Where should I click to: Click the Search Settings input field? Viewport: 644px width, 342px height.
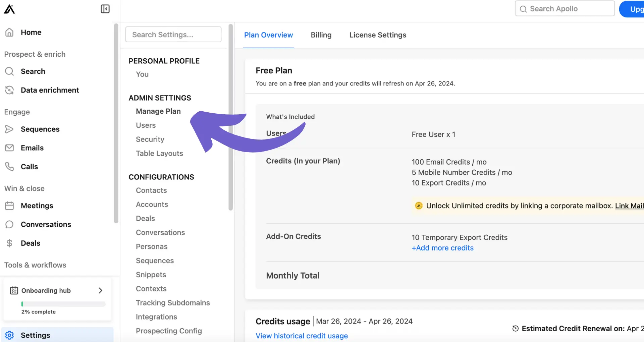[173, 35]
